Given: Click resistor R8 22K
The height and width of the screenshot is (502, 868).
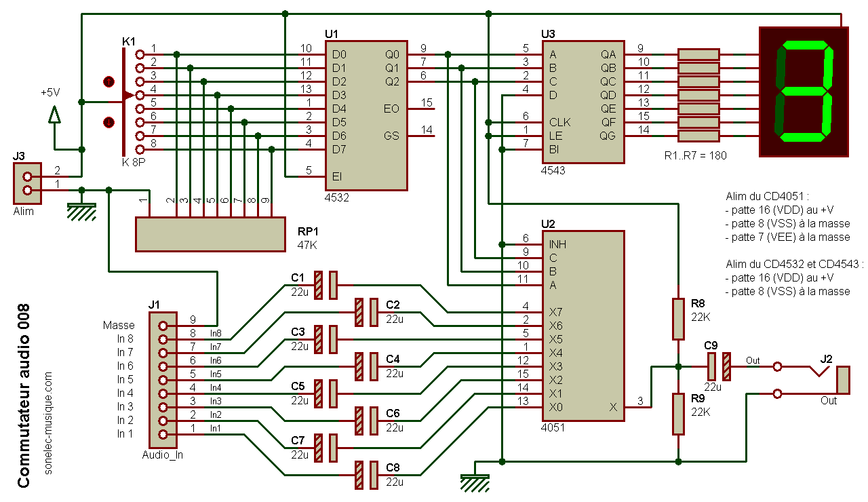Looking at the screenshot, I should click(x=678, y=319).
